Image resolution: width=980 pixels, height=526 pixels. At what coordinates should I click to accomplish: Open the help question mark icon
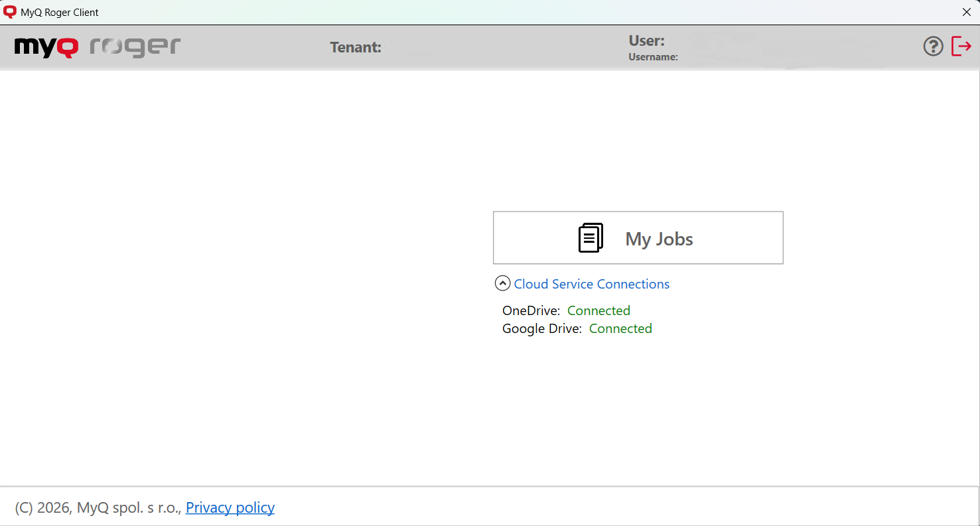[933, 46]
